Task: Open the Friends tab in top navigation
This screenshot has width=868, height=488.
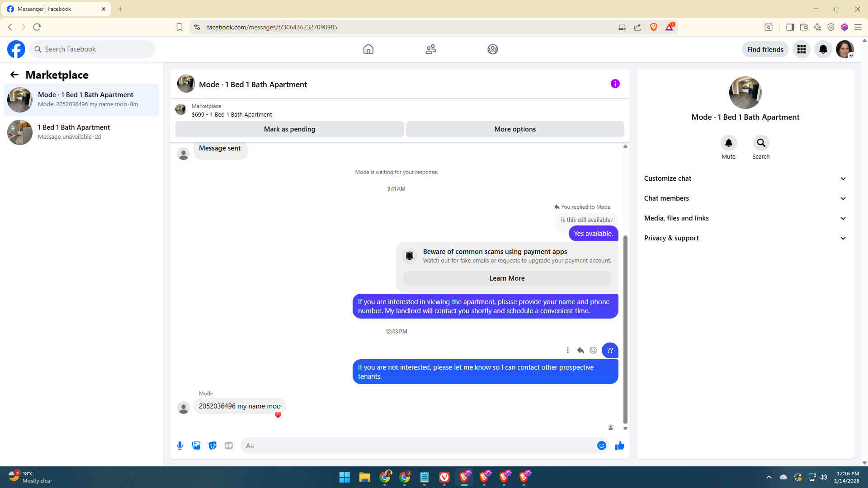Action: 430,49
